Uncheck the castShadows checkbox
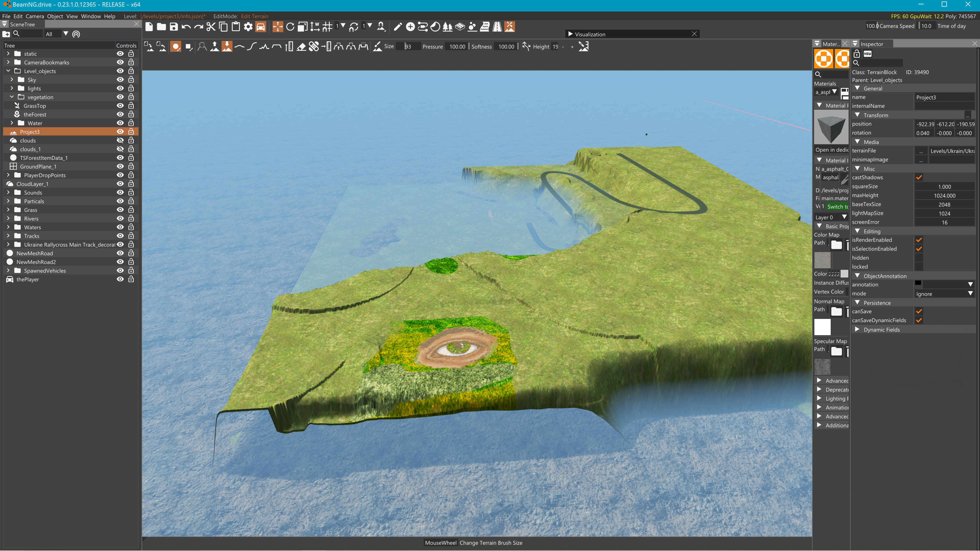The image size is (980, 551). click(919, 178)
